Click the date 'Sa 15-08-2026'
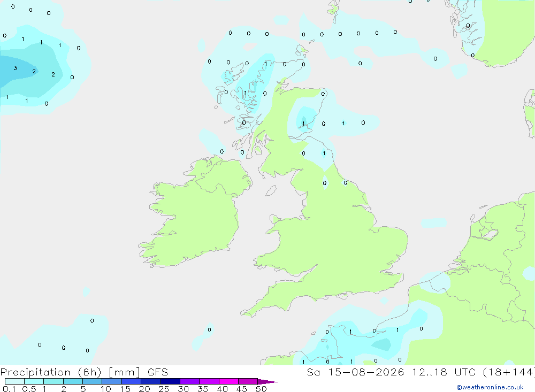 (356, 372)
